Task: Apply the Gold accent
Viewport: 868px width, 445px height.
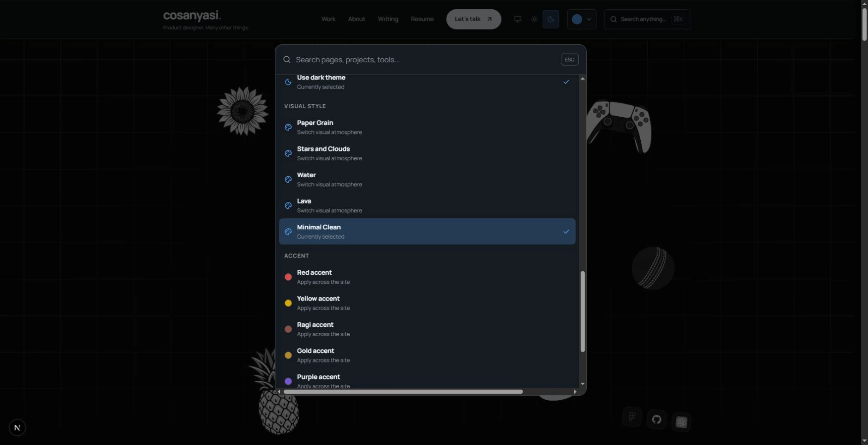Action: [x=427, y=355]
